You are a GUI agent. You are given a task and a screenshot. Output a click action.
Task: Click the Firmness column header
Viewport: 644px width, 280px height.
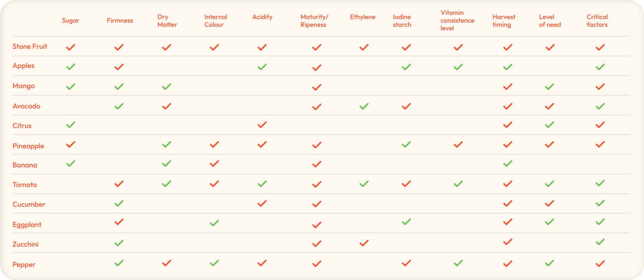click(x=120, y=21)
